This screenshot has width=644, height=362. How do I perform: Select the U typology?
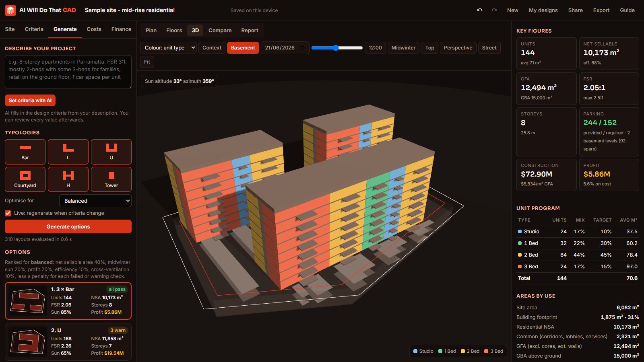point(111,152)
